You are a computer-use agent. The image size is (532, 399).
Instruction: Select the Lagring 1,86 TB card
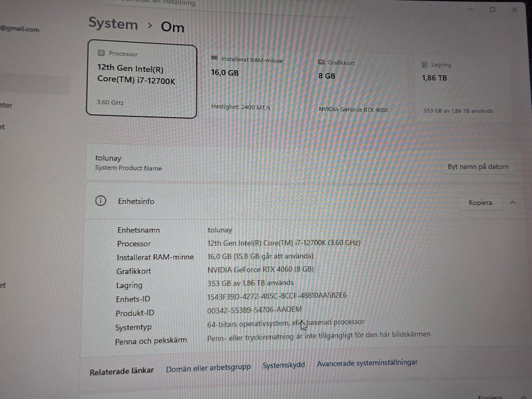462,88
